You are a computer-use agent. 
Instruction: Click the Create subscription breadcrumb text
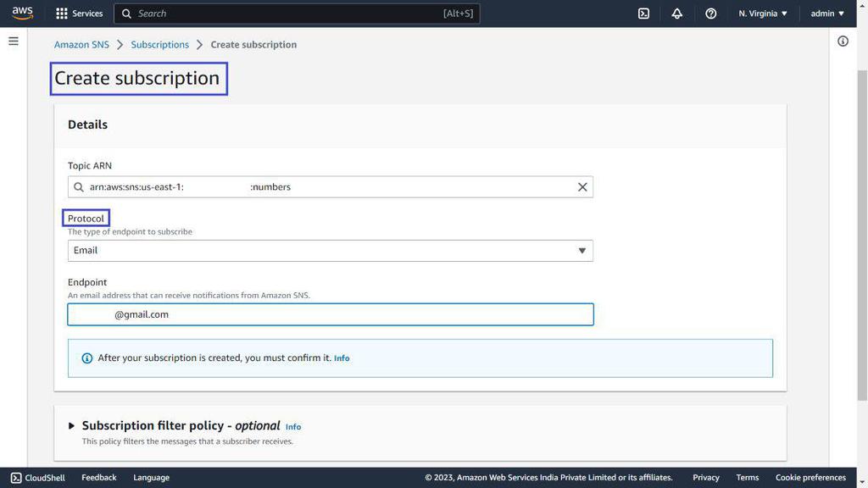tap(253, 44)
